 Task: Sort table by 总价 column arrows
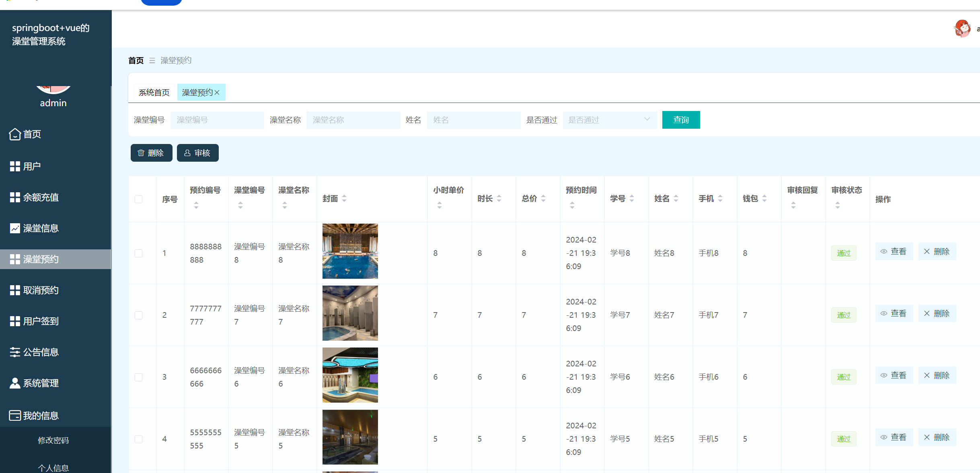(543, 198)
